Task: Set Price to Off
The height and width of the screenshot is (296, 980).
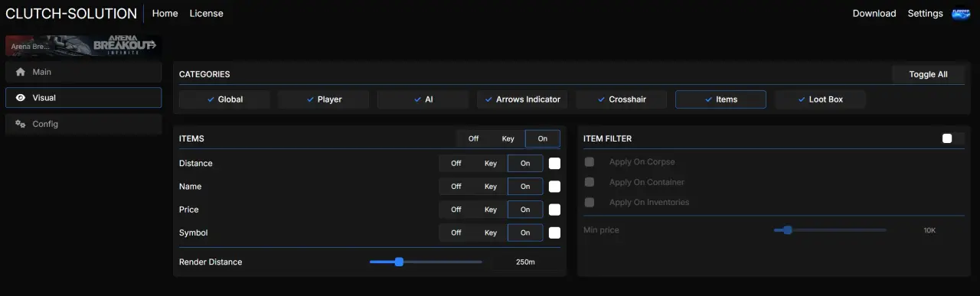Action: 456,210
